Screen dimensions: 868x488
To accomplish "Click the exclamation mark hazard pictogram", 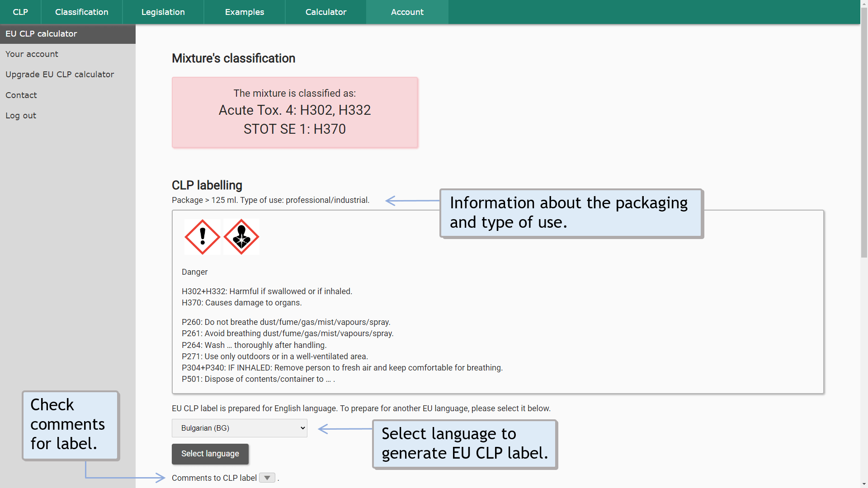I will coord(203,237).
